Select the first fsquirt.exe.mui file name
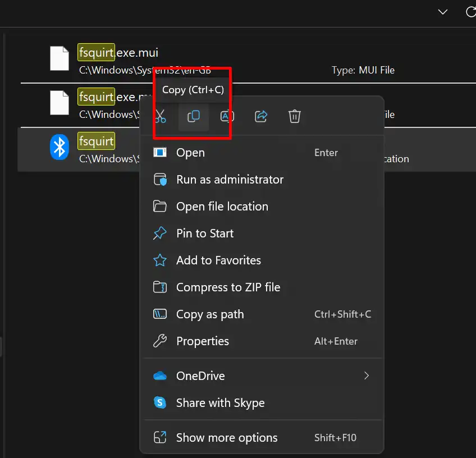Image resolution: width=476 pixels, height=458 pixels. [118, 53]
